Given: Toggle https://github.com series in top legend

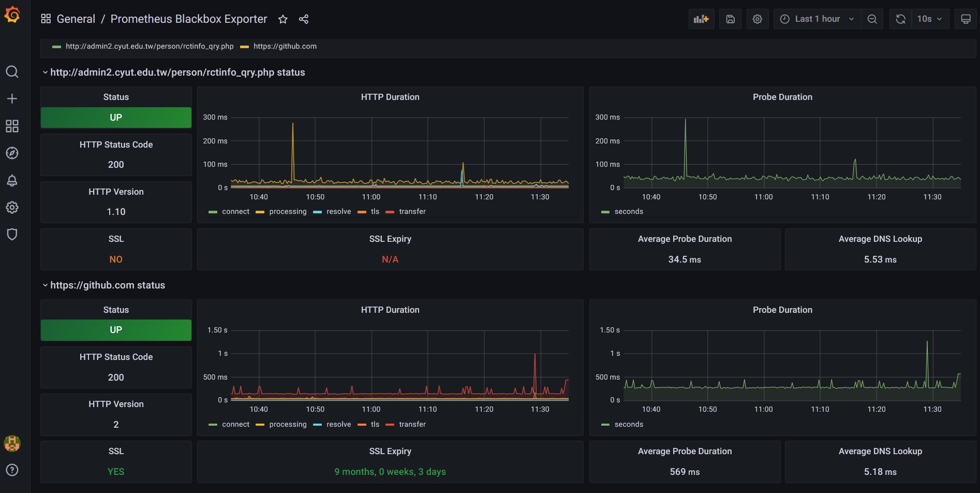Looking at the screenshot, I should tap(285, 46).
